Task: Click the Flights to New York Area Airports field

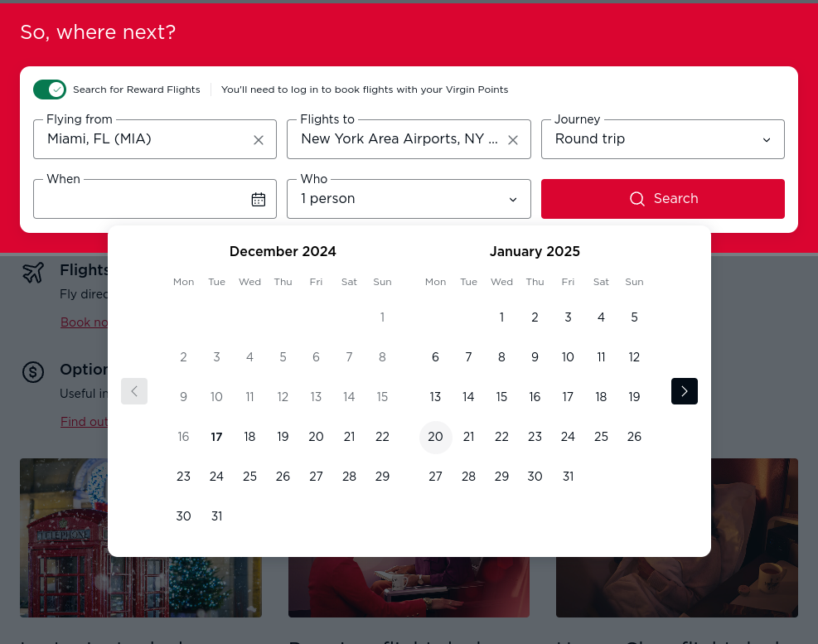Action: coord(409,139)
